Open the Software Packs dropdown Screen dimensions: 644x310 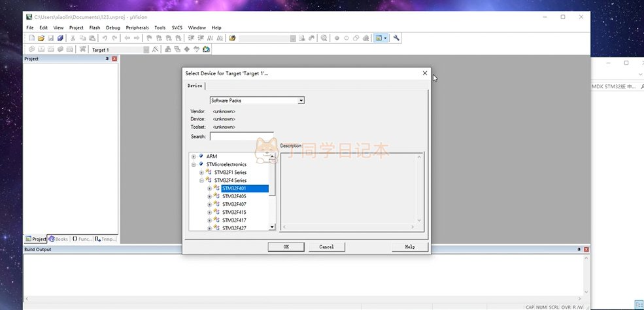[301, 101]
